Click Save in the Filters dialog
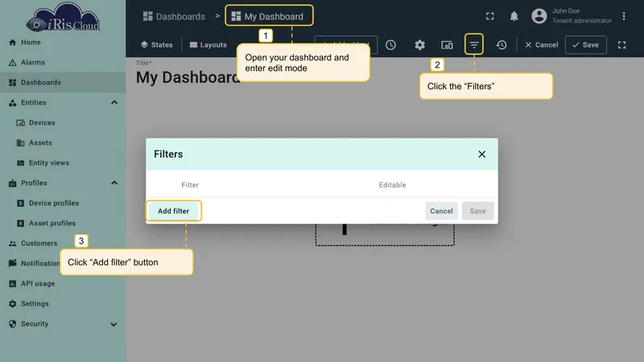 (x=477, y=211)
